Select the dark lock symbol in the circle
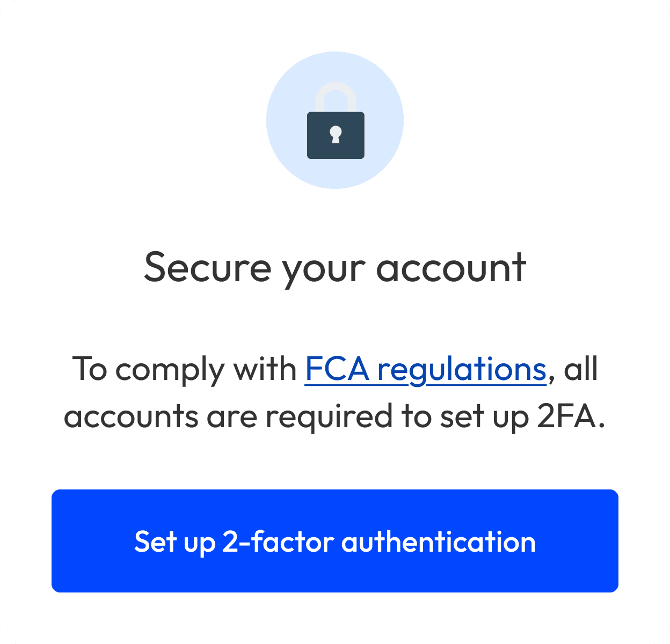This screenshot has width=670, height=644. coord(335,134)
